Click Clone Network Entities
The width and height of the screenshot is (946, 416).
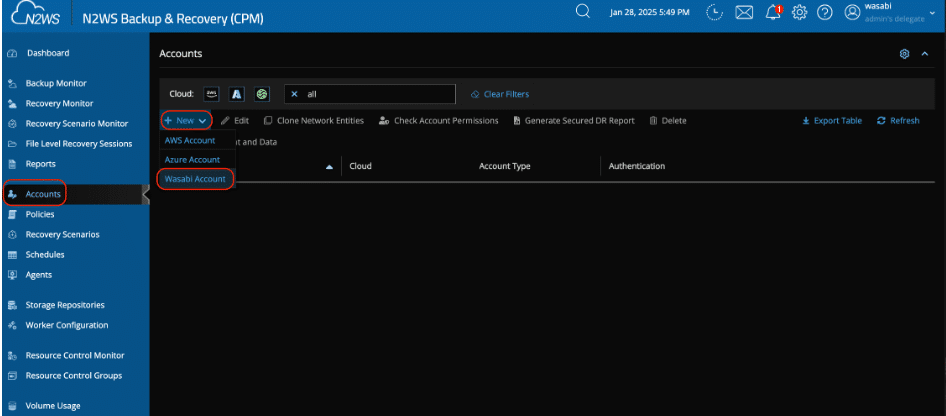pos(314,121)
